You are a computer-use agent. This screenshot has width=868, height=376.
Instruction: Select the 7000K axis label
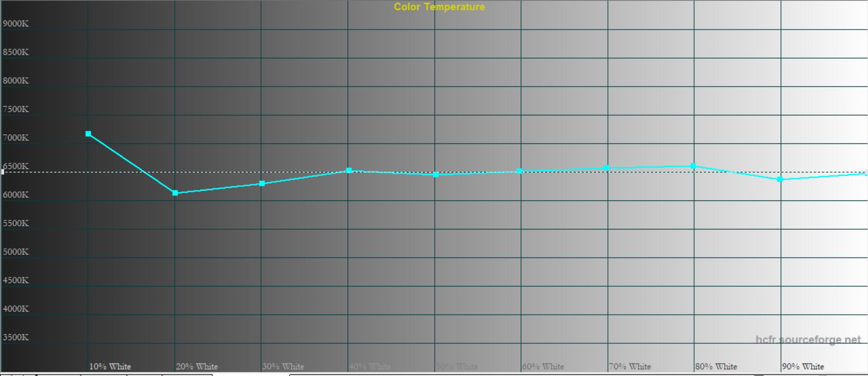16,138
